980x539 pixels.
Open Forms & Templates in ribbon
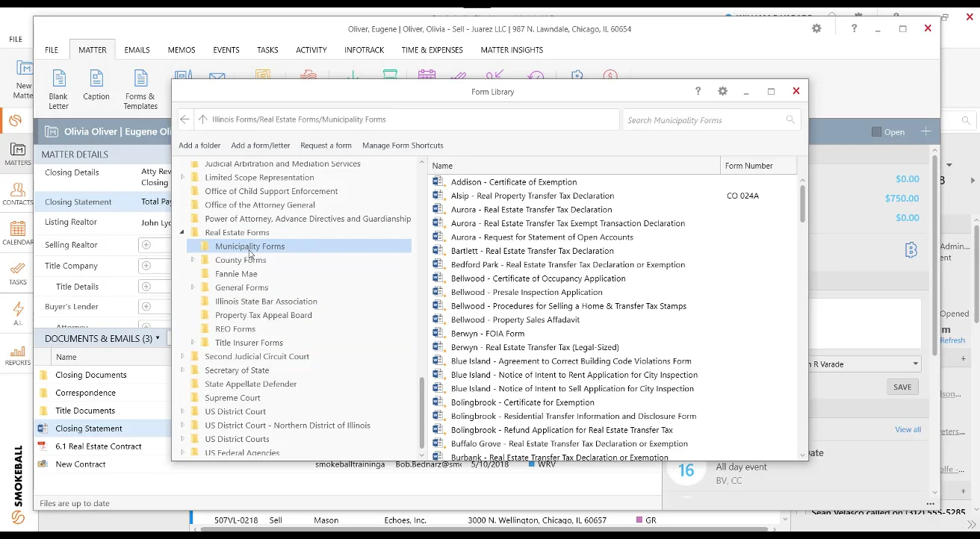140,89
